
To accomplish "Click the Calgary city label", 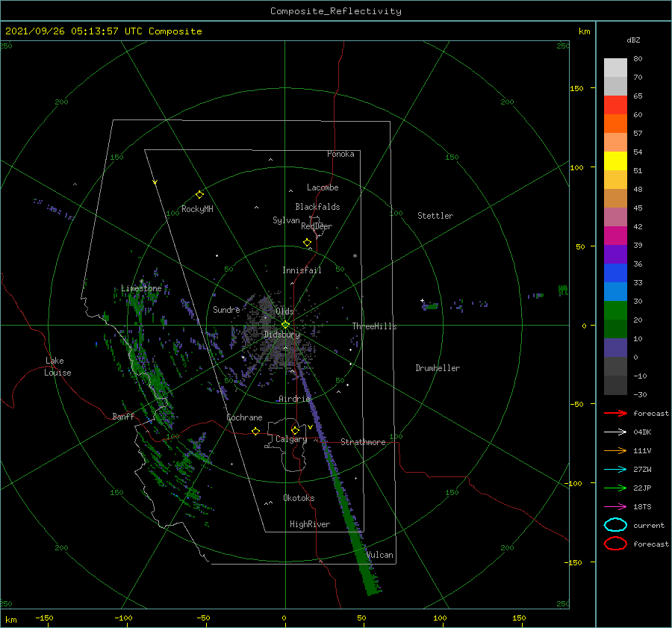I will 291,439.
